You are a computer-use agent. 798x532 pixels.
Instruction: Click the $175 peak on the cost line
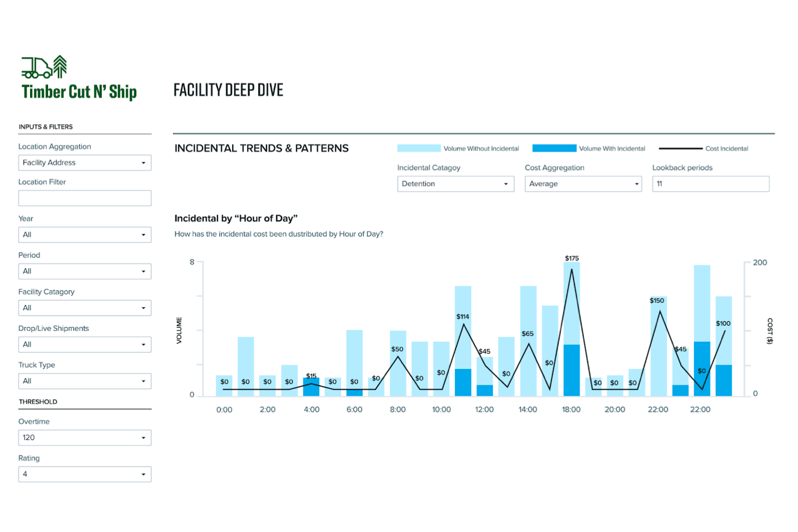pos(571,268)
